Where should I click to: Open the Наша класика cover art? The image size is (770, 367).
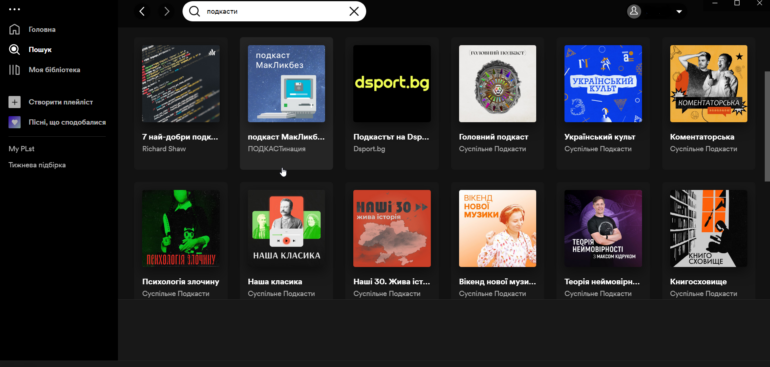(286, 228)
